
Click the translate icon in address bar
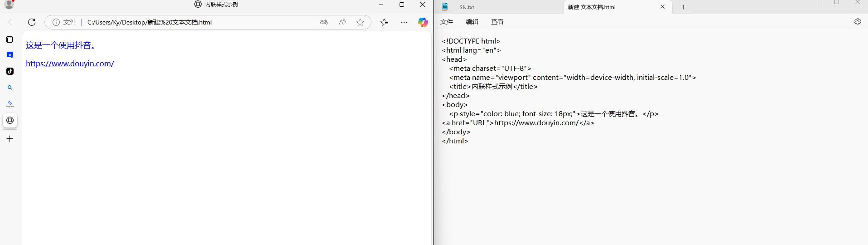pos(324,22)
